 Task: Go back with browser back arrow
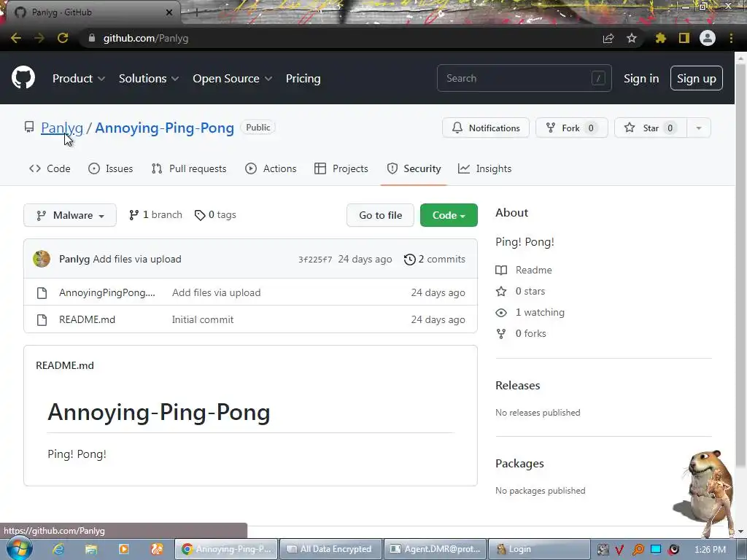(16, 38)
